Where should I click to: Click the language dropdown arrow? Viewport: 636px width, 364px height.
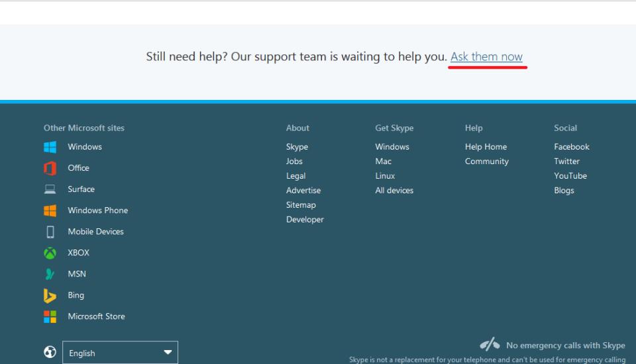coord(168,353)
